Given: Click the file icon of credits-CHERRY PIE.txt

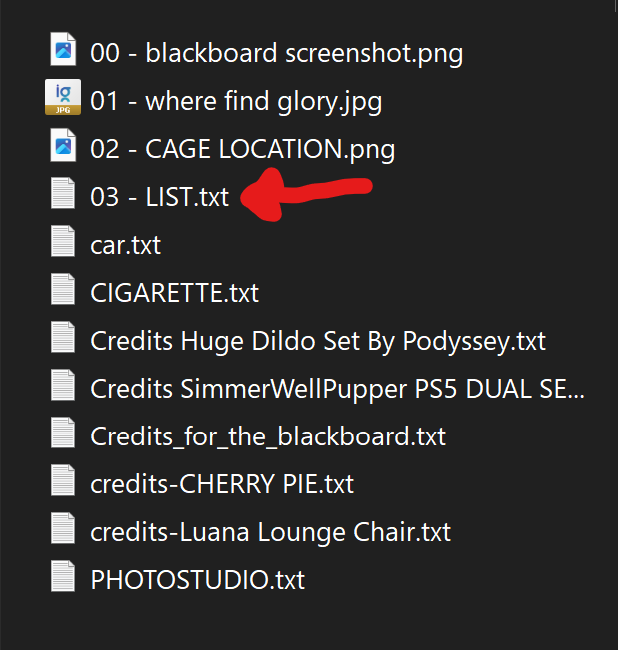Looking at the screenshot, I should tap(63, 480).
